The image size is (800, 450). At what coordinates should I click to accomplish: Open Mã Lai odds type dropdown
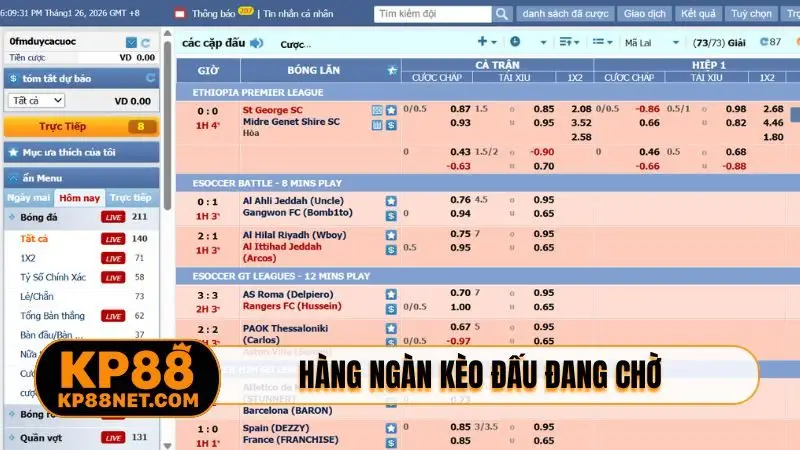[x=652, y=43]
